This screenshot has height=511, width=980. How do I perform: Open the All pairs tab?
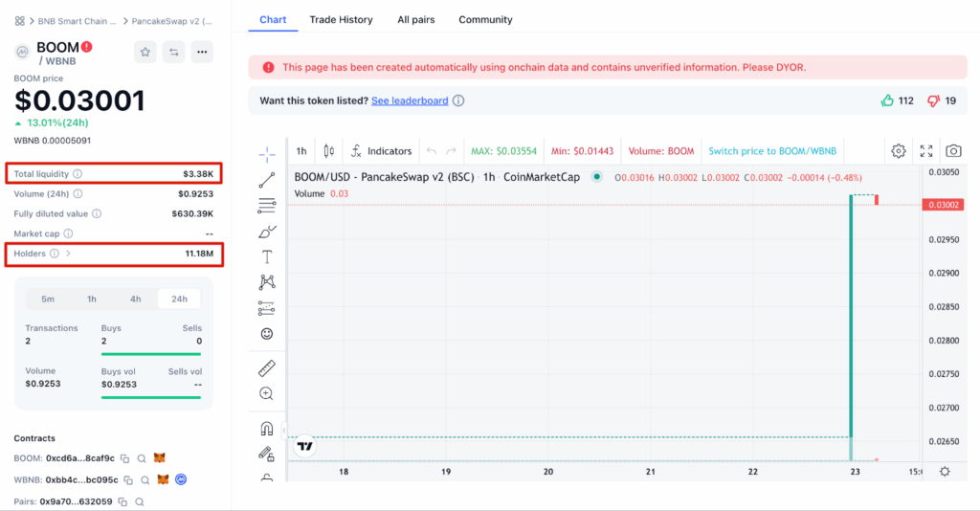point(416,19)
